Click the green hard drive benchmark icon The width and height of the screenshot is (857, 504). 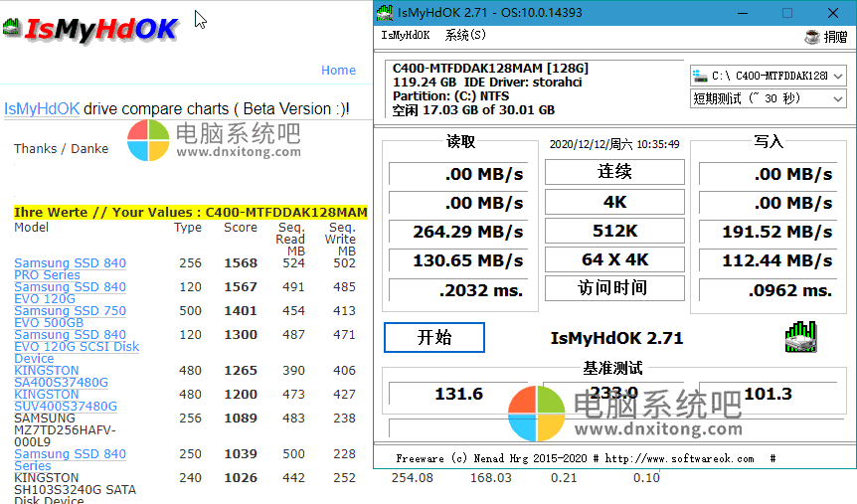(x=800, y=337)
